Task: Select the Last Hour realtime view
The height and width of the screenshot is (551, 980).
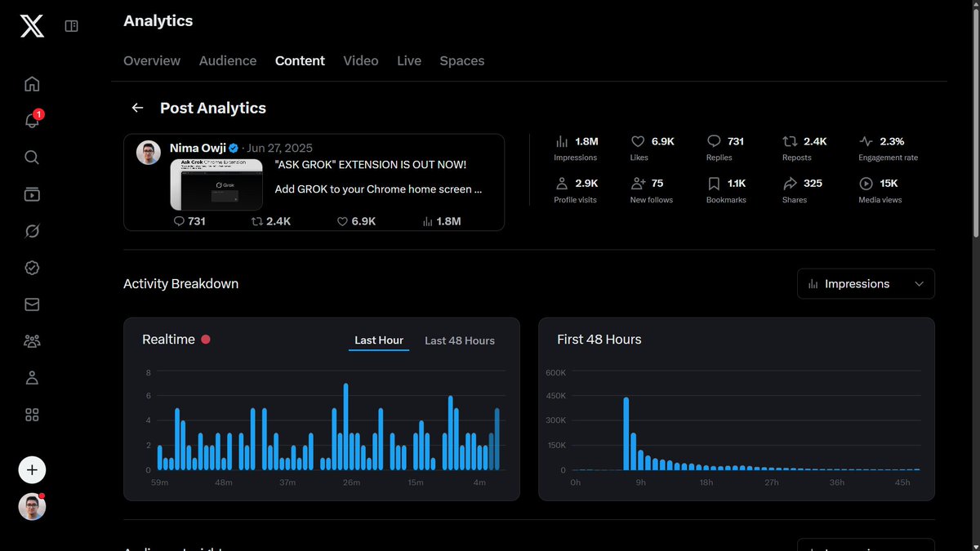Action: [x=379, y=340]
